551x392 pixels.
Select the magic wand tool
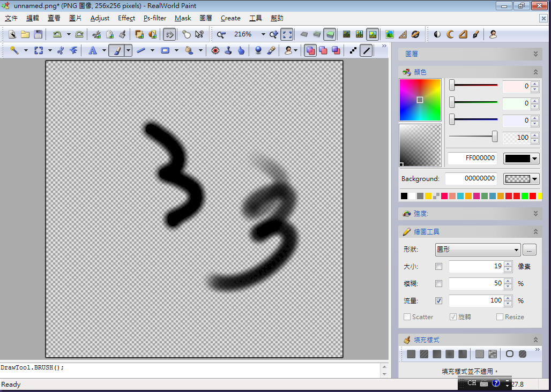(14, 50)
